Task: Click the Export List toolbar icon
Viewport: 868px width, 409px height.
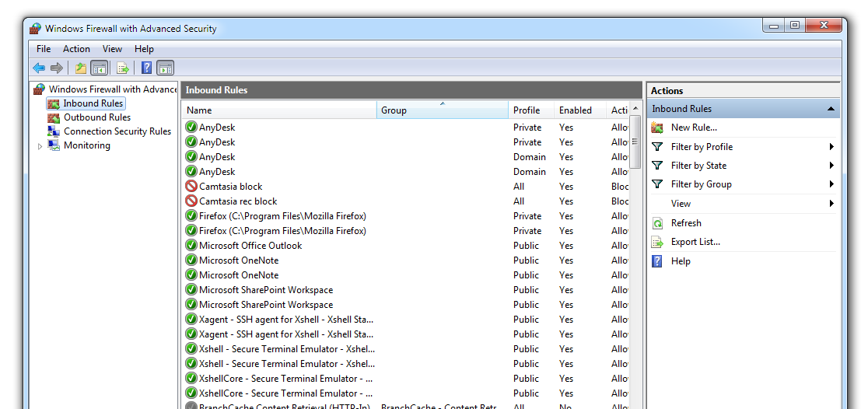Action: coord(123,68)
